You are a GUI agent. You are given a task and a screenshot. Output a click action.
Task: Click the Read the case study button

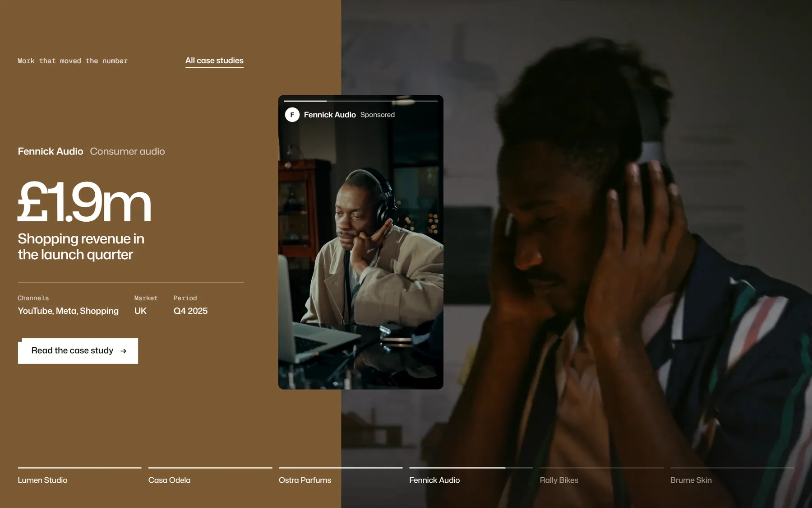pos(78,351)
